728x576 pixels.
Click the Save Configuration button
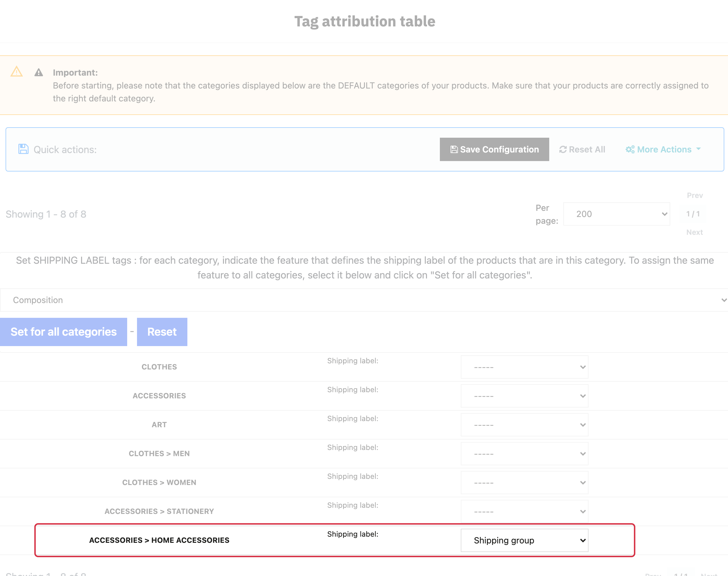tap(494, 149)
